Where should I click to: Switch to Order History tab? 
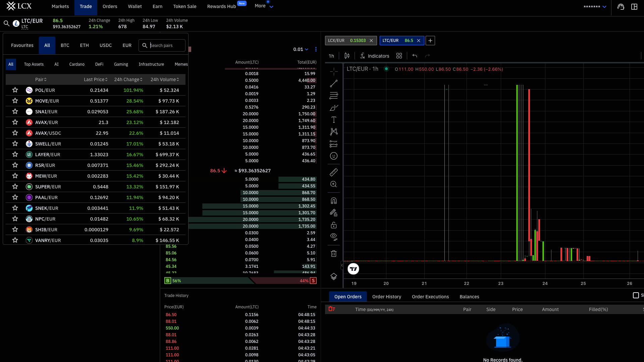[387, 297]
